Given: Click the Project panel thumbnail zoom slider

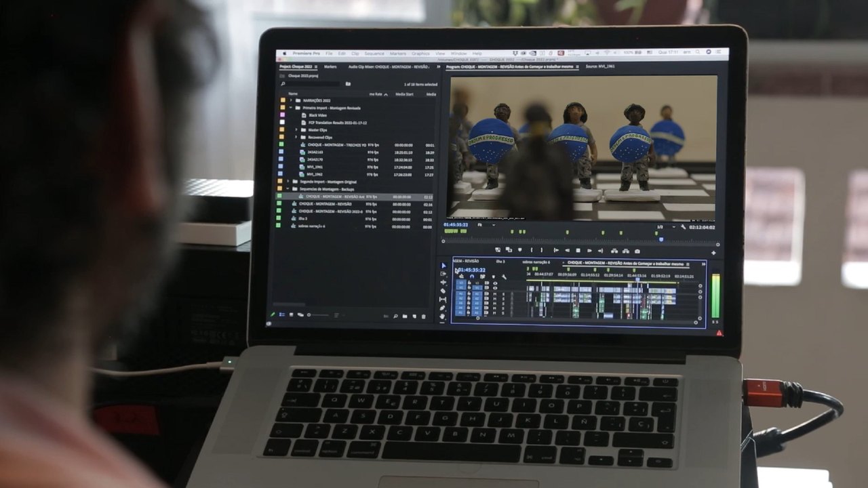Looking at the screenshot, I should point(317,315).
